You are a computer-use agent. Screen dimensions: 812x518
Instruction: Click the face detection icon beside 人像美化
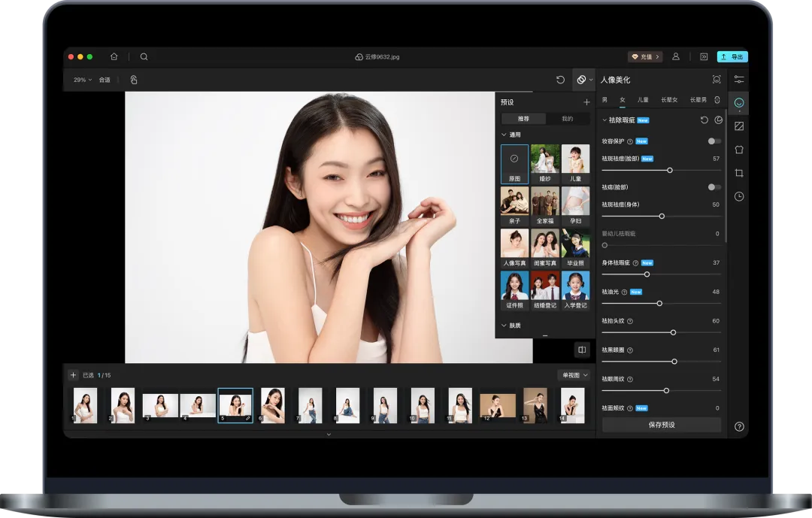pos(716,80)
